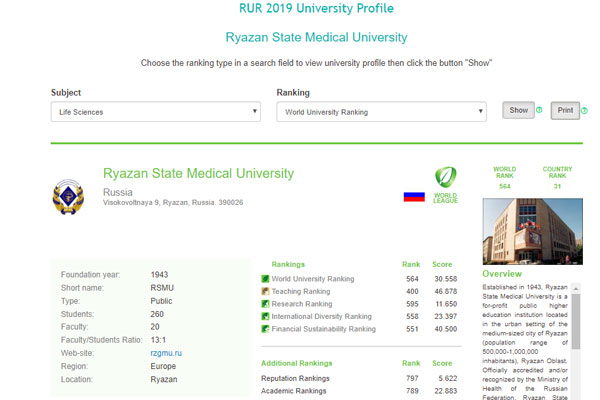
Task: Click the World University Ranking row icon
Action: 265,279
